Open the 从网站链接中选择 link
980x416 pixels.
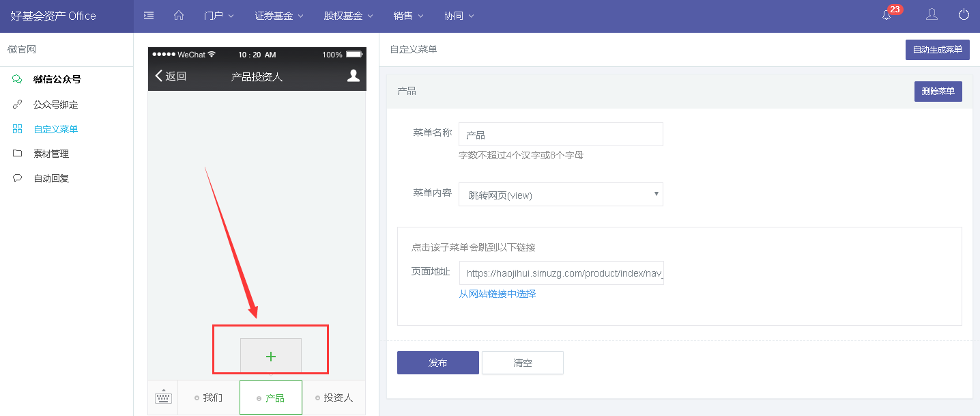click(498, 294)
